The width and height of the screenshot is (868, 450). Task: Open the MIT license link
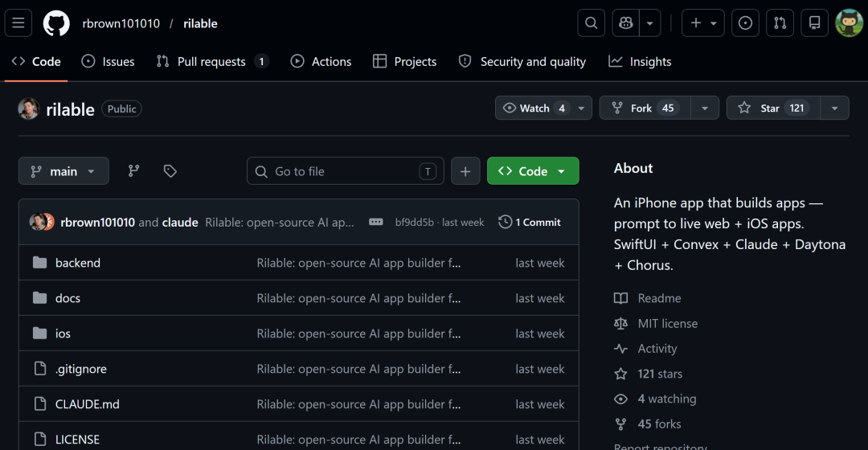(656, 323)
